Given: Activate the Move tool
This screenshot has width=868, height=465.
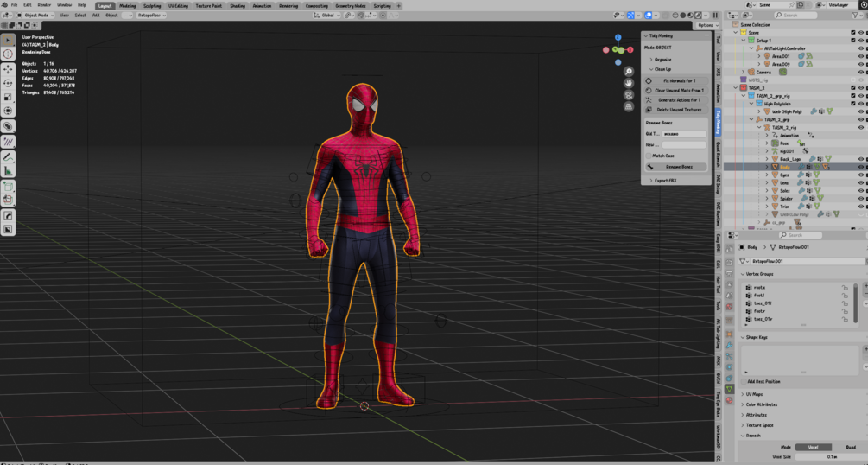Looking at the screenshot, I should click(8, 68).
